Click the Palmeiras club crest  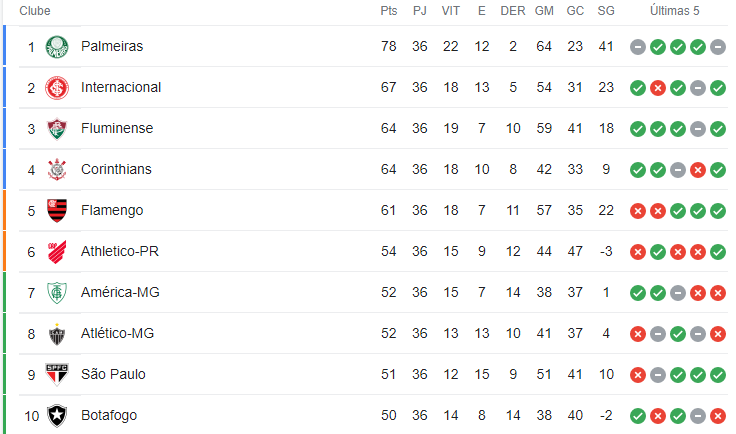[x=57, y=47]
